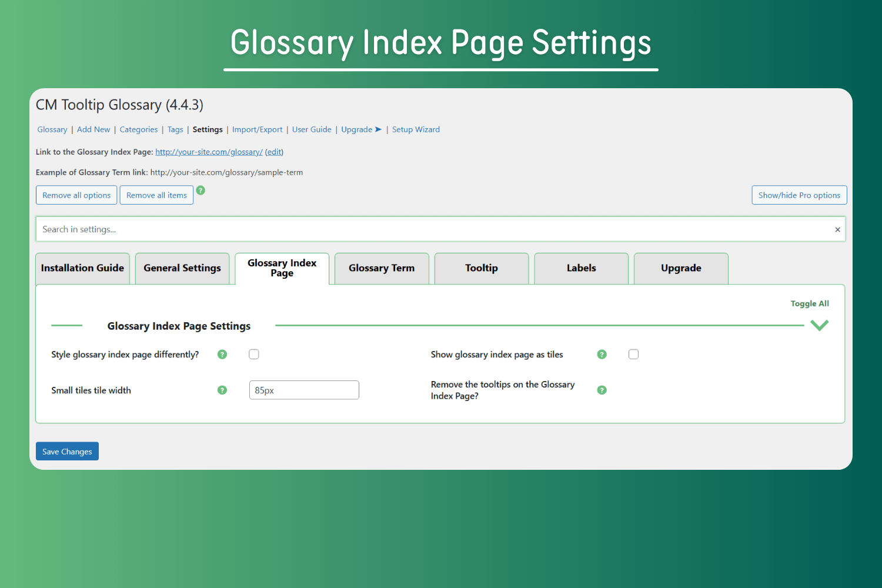This screenshot has height=588, width=882.
Task: Open help for Small tiles tile width
Action: (222, 390)
